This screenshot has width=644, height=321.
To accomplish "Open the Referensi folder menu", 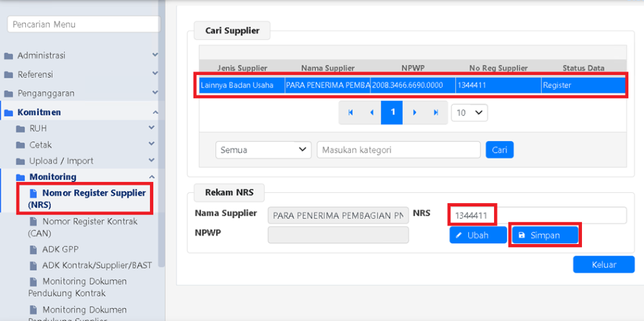I will click(35, 74).
